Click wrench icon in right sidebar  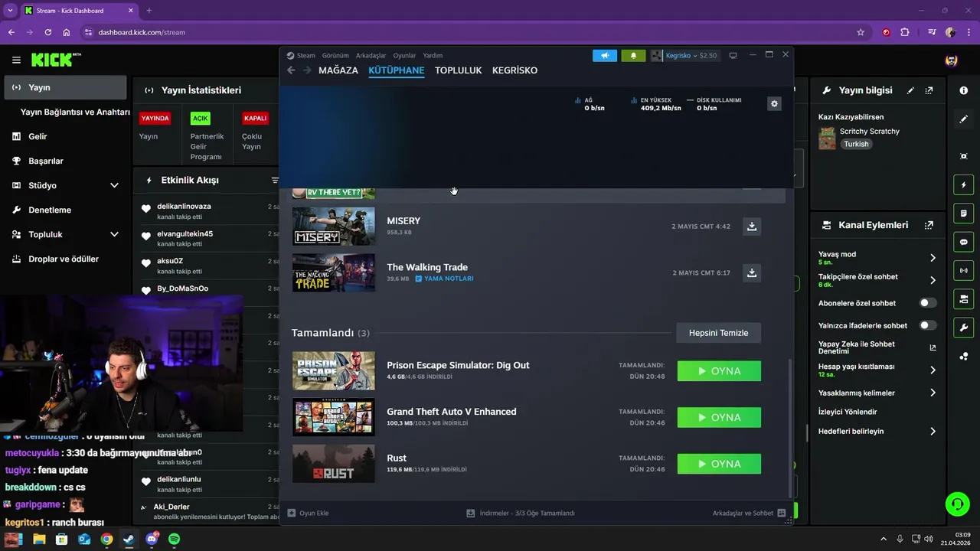coord(964,328)
